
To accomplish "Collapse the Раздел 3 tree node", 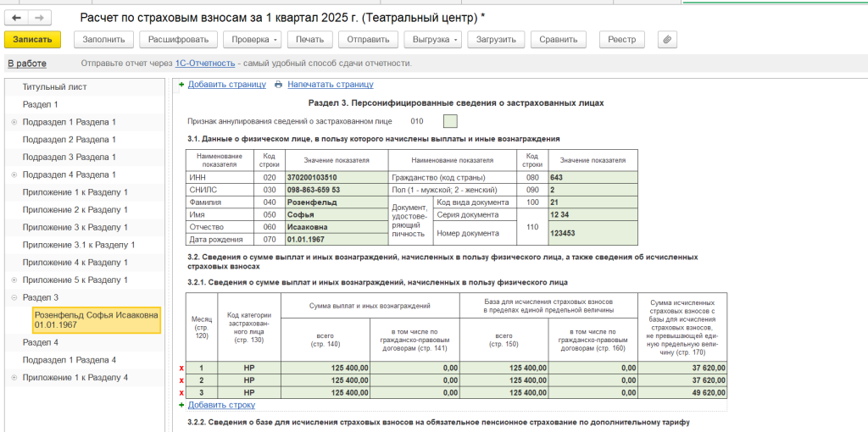I will 14,298.
